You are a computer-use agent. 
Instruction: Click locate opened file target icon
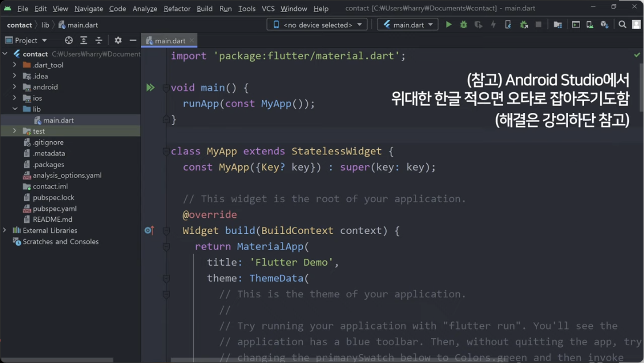[68, 40]
